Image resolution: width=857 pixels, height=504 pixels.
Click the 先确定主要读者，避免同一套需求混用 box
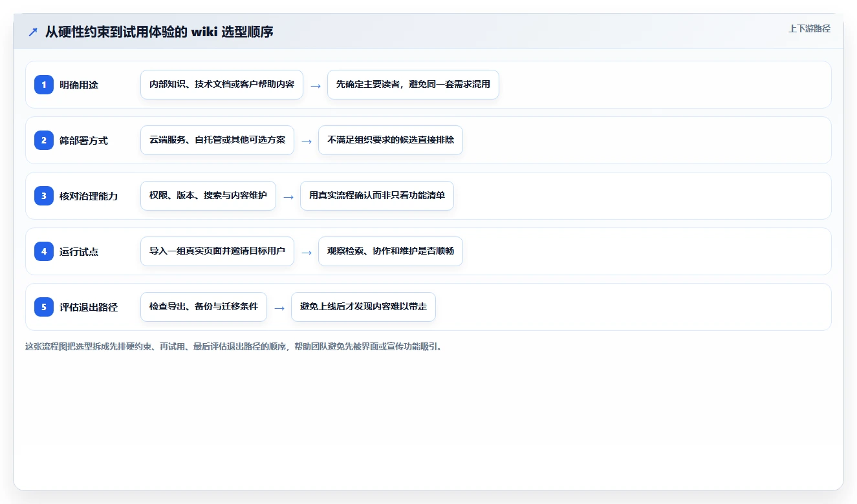(x=413, y=85)
